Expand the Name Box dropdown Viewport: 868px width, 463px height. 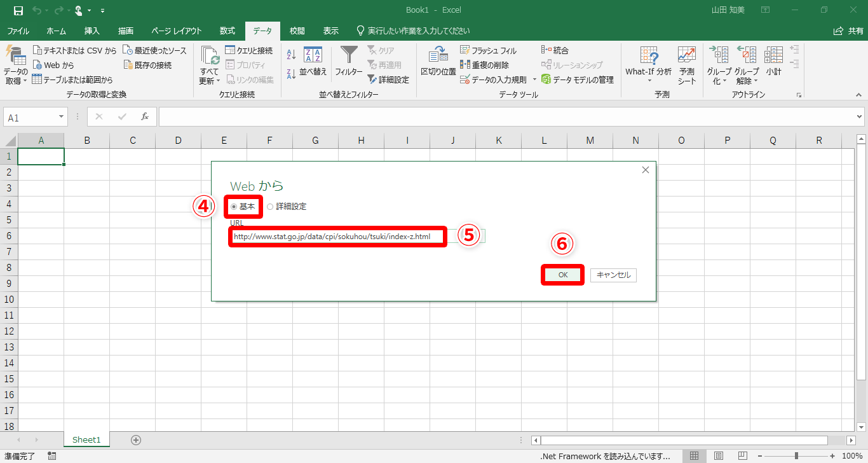(x=62, y=117)
